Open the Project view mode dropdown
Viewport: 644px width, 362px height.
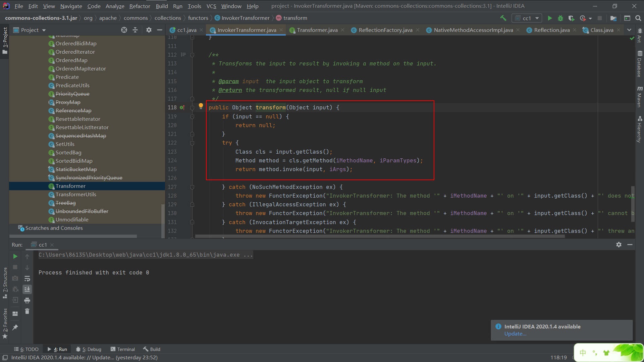point(44,30)
